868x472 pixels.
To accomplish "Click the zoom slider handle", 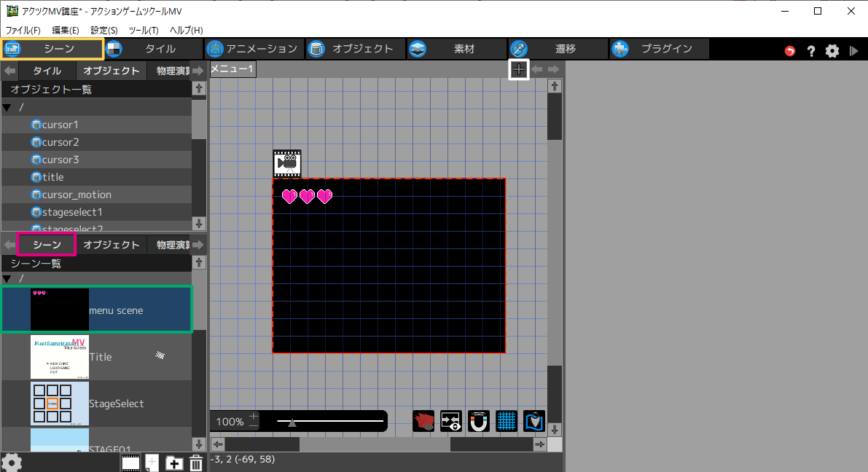I will point(292,422).
